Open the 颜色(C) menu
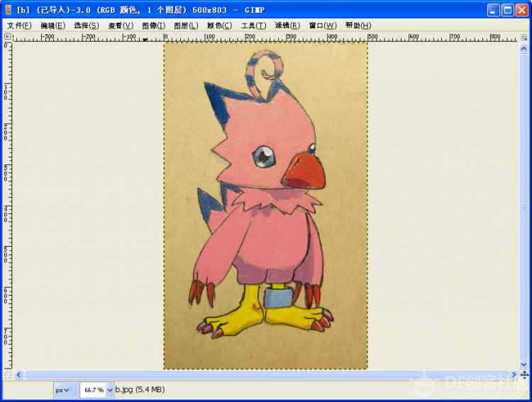The height and width of the screenshot is (402, 532). pyautogui.click(x=219, y=26)
